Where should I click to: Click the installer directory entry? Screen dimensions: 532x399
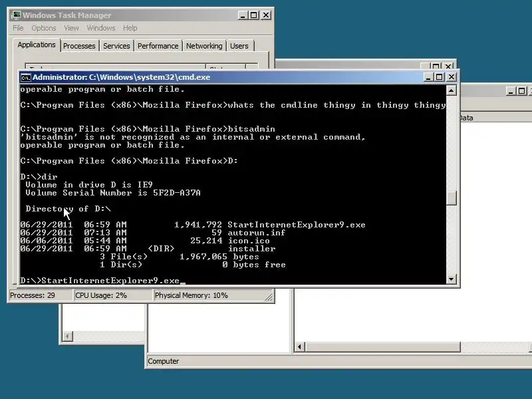(x=148, y=249)
